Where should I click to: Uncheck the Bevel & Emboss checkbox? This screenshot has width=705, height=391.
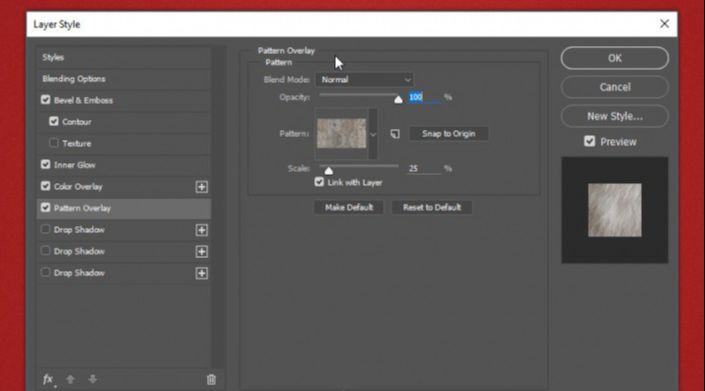point(45,100)
